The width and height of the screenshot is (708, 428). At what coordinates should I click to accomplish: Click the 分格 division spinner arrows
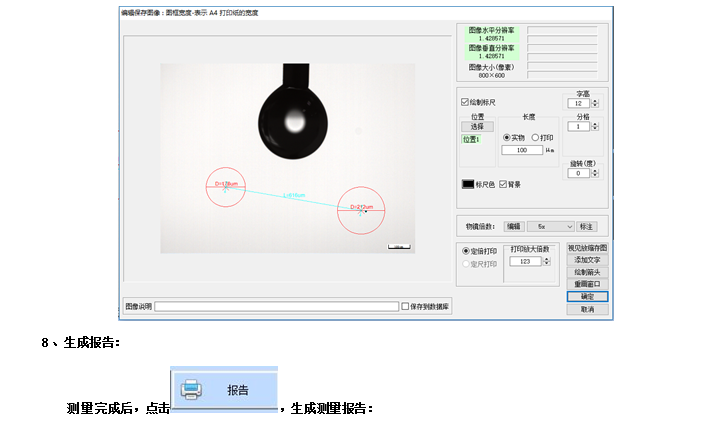596,127
